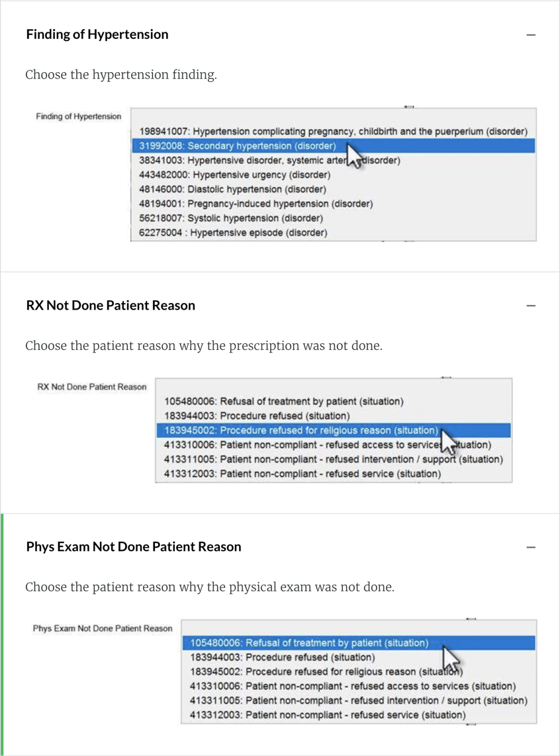Choose 413312003 refused service in Phys Exam list
Screen dimensions: 560x756
(328, 715)
